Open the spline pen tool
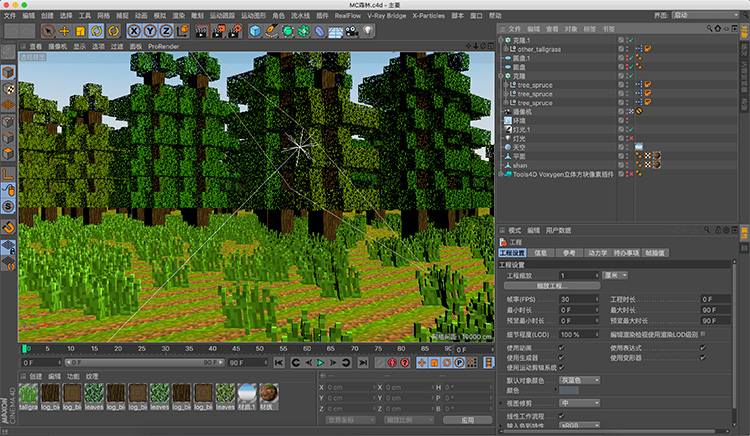The height and width of the screenshot is (436, 750). pyautogui.click(x=271, y=31)
